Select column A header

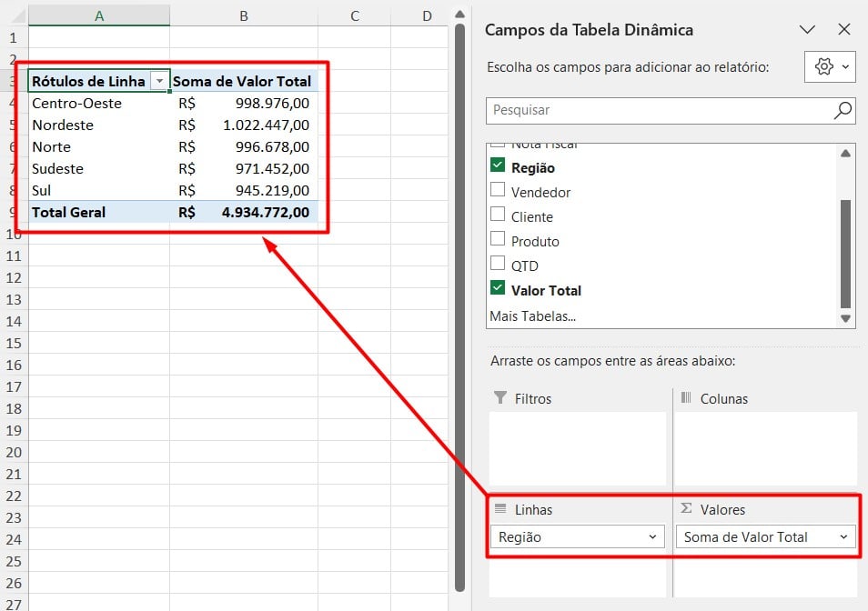tap(99, 16)
